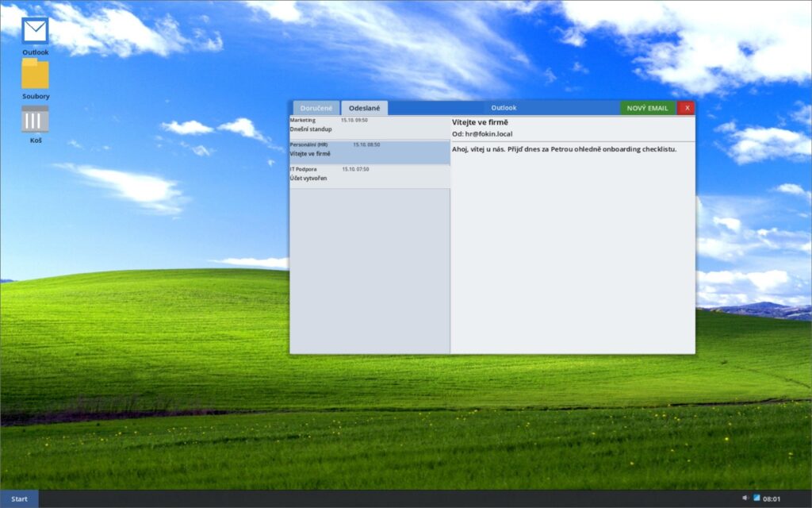
Task: Click the speaker icon in the system tray
Action: pyautogui.click(x=744, y=498)
